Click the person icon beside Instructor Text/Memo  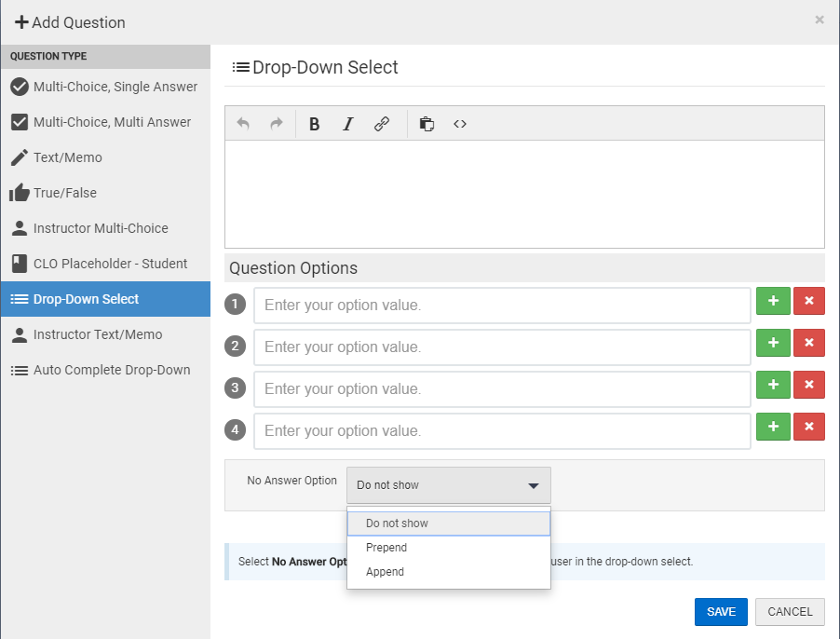(x=20, y=334)
